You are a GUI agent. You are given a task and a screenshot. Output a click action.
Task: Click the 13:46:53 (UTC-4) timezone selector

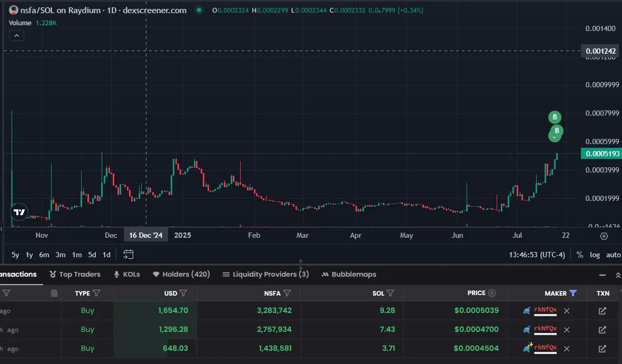pyautogui.click(x=537, y=255)
